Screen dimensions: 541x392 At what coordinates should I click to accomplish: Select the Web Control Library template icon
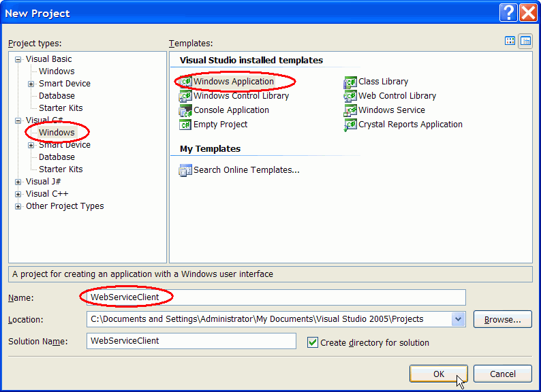(x=350, y=96)
